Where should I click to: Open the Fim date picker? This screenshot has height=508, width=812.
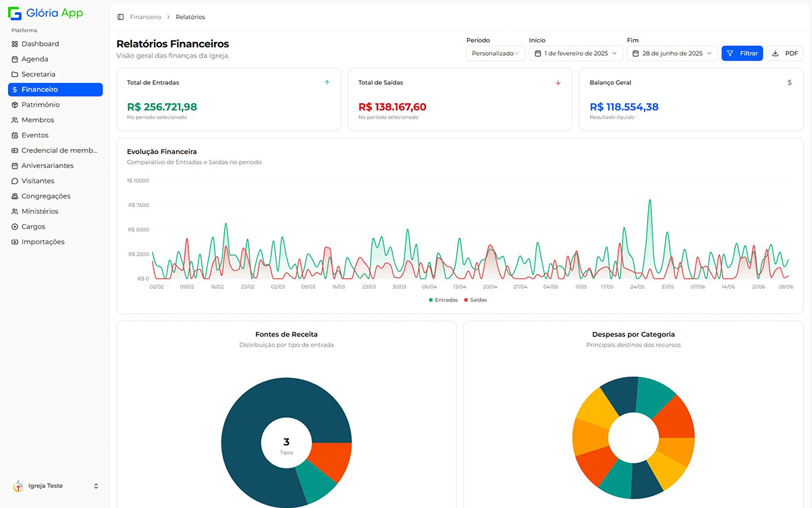672,53
